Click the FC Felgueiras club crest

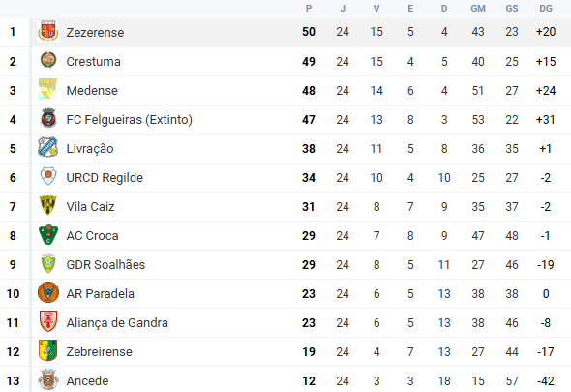(48, 118)
